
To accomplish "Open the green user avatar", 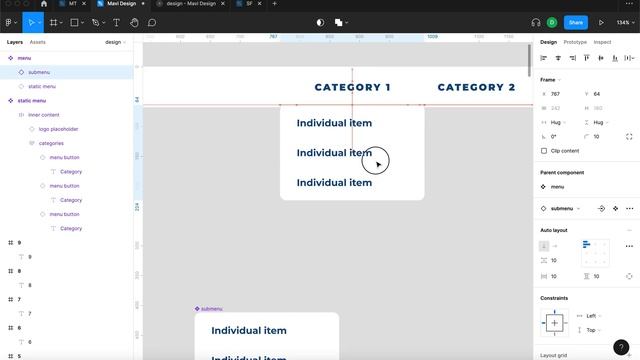I will (x=552, y=23).
